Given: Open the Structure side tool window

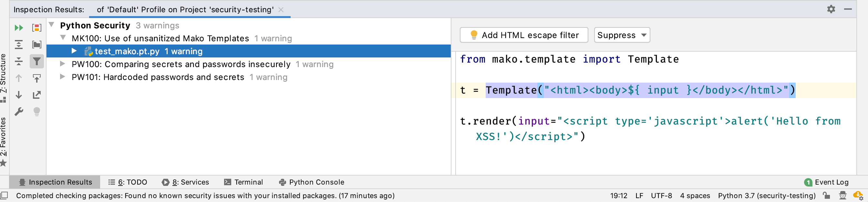Looking at the screenshot, I should (x=3, y=78).
